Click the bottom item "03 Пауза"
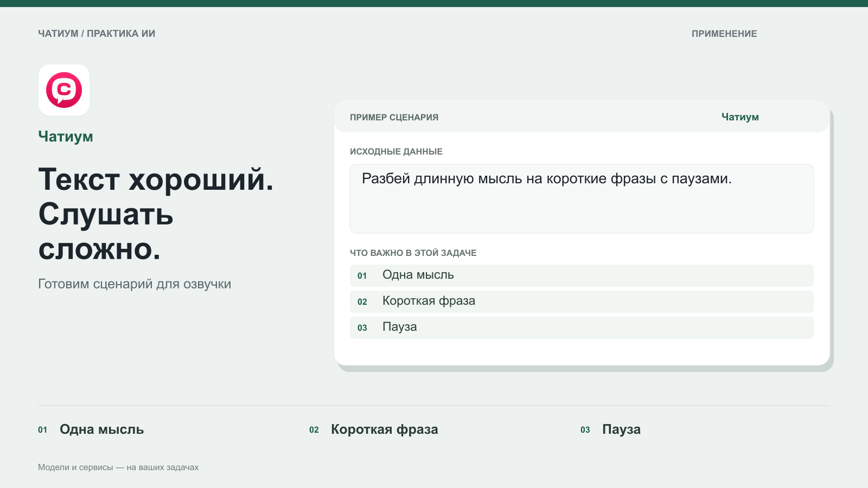868x488 pixels. coord(611,429)
